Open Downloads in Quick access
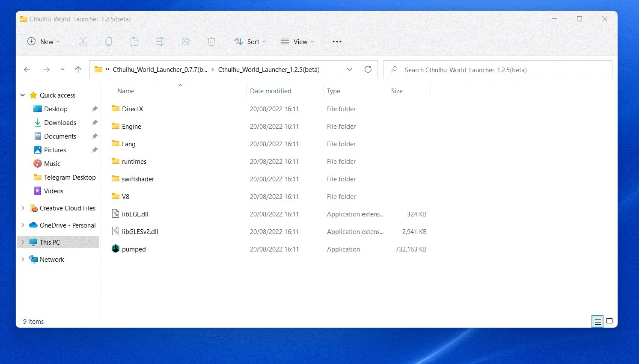This screenshot has height=364, width=639. [x=60, y=122]
